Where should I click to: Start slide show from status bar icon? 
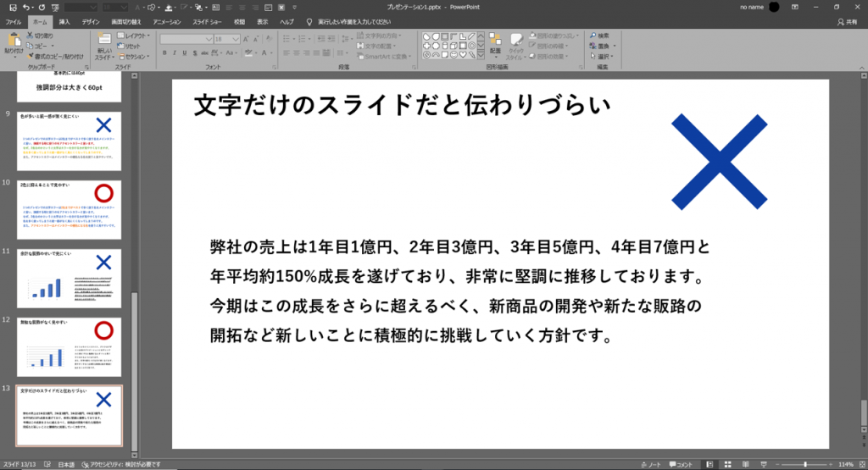coord(764,464)
